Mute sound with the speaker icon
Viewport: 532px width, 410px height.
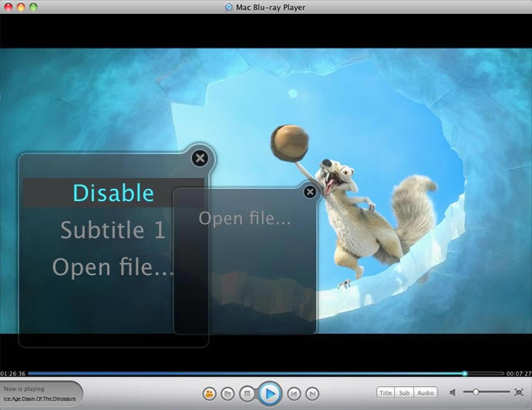pos(453,392)
